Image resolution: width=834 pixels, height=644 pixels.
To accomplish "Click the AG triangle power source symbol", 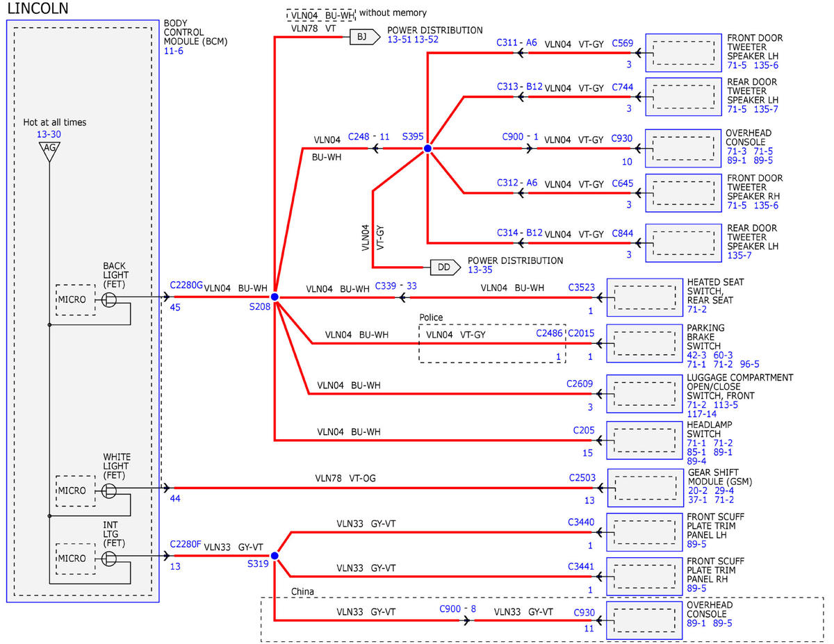I will 49,151.
